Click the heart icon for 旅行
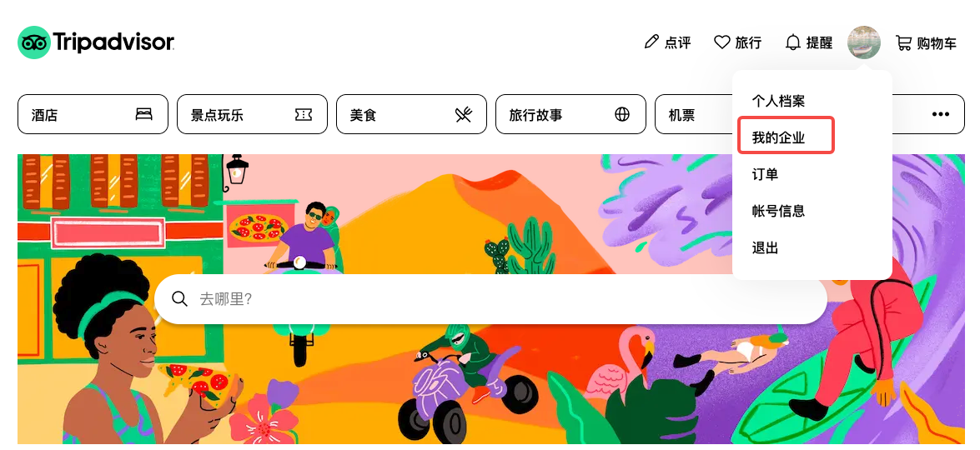The width and height of the screenshot is (980, 450). coord(722,42)
